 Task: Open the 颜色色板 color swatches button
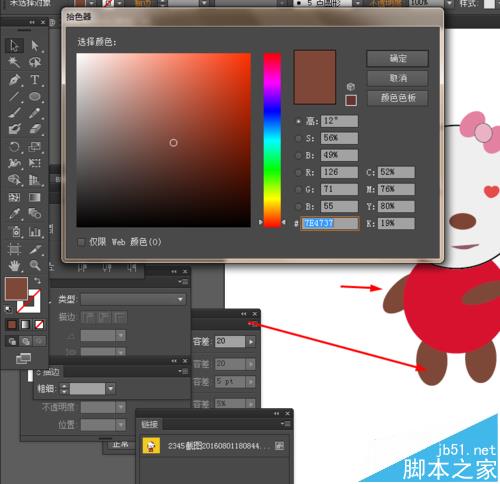click(397, 98)
